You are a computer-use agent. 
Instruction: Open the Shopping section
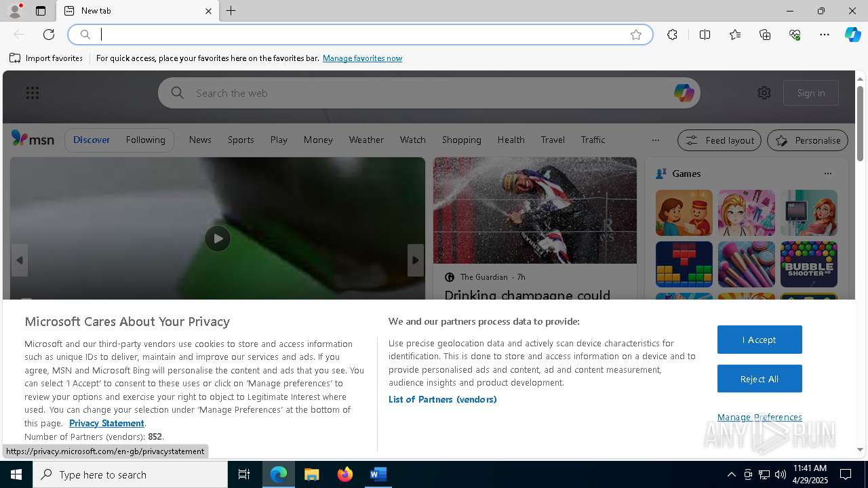click(461, 140)
